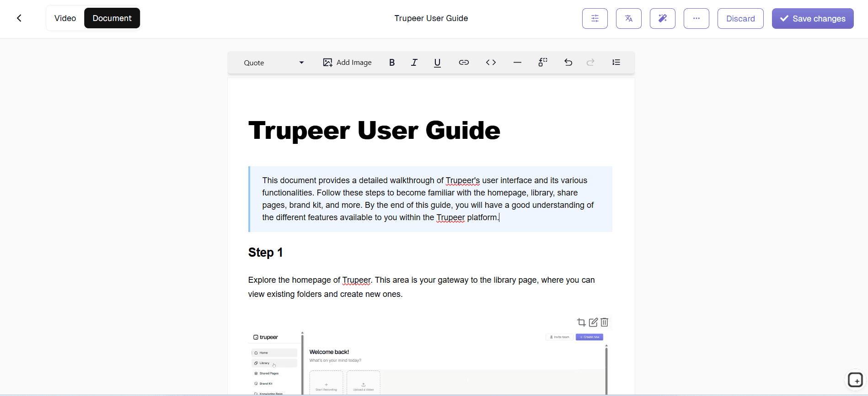This screenshot has width=868, height=396.
Task: Click the Step 1 heading
Action: [265, 253]
